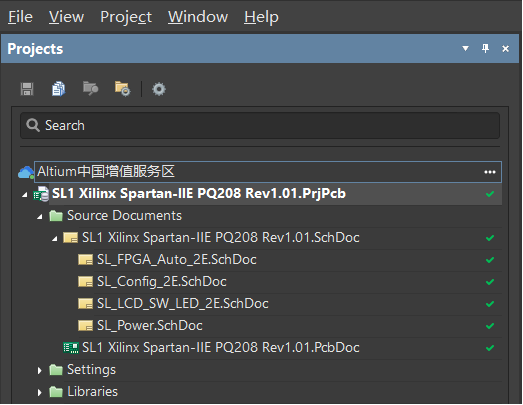The image size is (523, 405).
Task: Click the Projects panel title
Action: pyautogui.click(x=35, y=49)
